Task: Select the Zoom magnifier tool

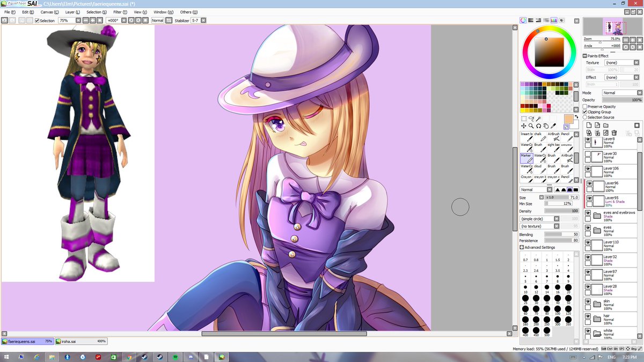Action: tap(530, 125)
